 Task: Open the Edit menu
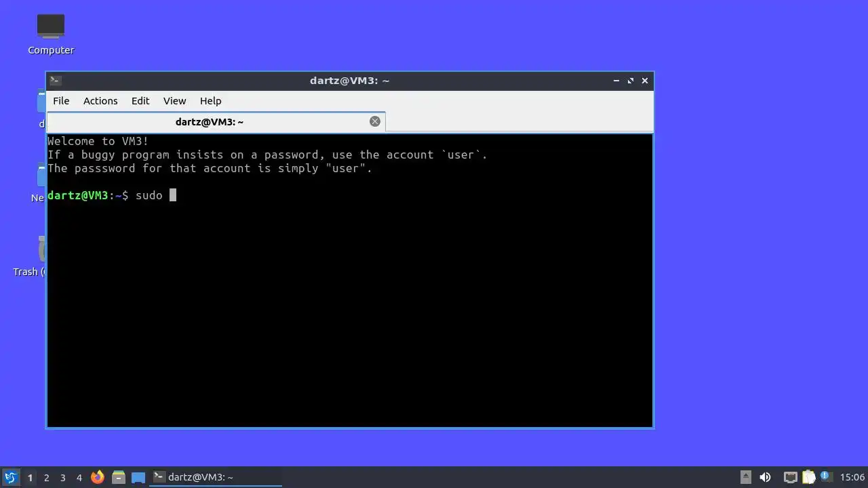click(140, 100)
